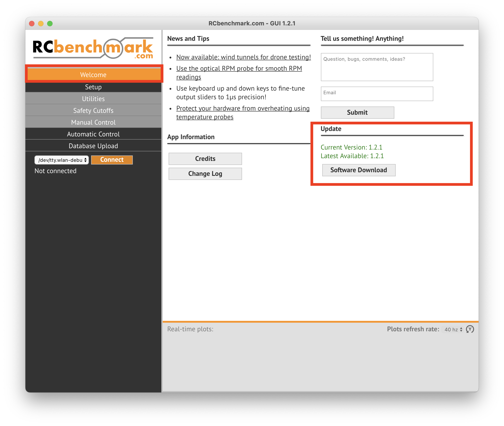Click the yellow minimize window button
The image size is (504, 426).
(41, 23)
